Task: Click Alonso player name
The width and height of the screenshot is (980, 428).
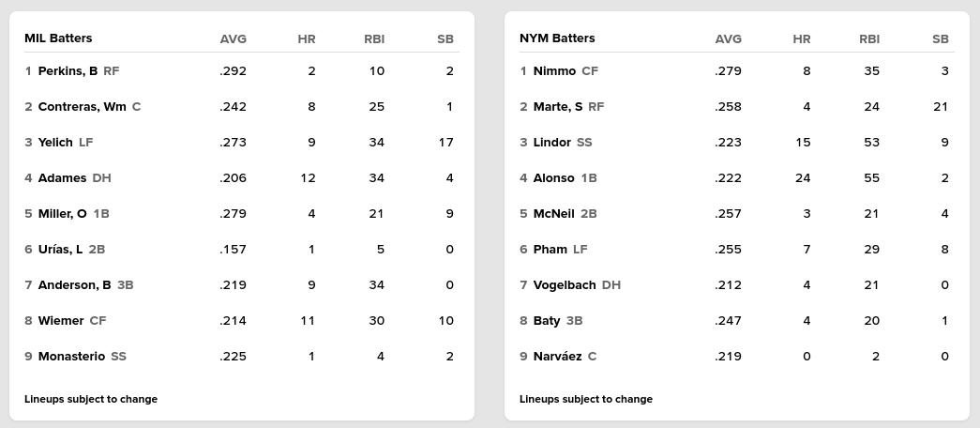Action: [553, 178]
